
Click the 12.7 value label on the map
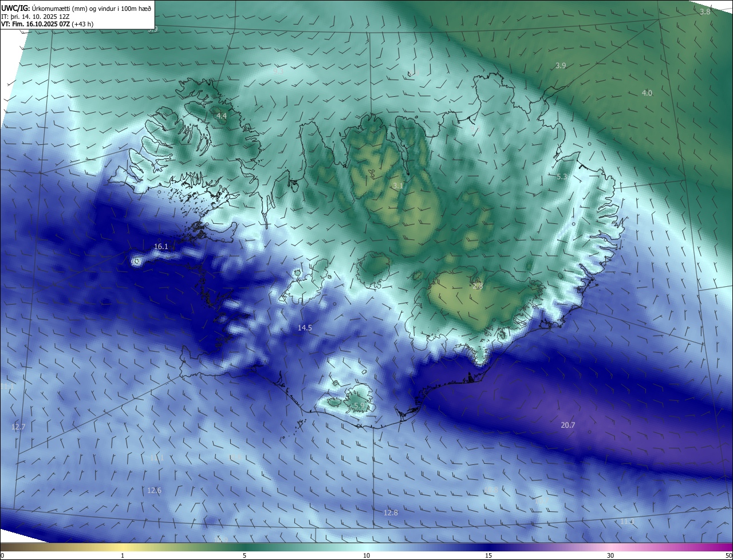click(18, 427)
